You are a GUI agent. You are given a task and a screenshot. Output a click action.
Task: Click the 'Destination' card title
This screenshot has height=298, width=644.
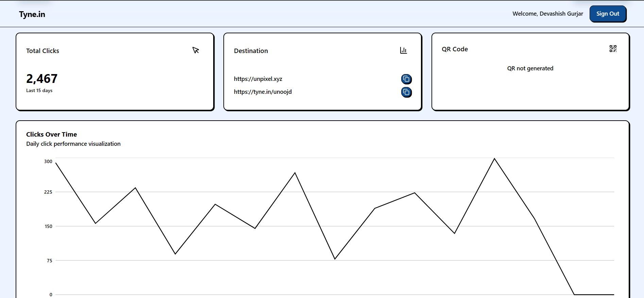click(x=251, y=51)
